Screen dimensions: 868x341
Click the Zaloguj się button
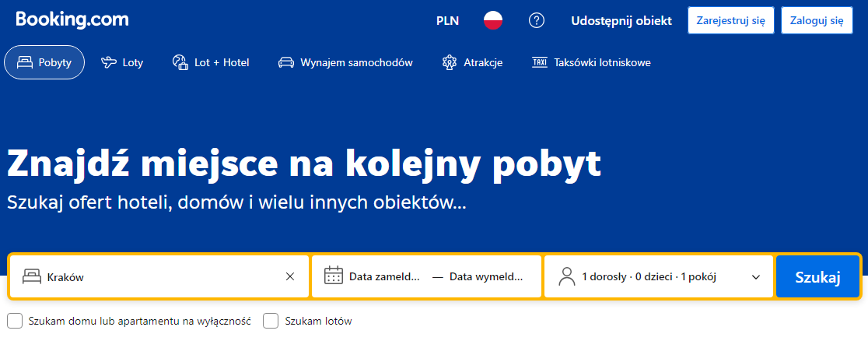(817, 21)
